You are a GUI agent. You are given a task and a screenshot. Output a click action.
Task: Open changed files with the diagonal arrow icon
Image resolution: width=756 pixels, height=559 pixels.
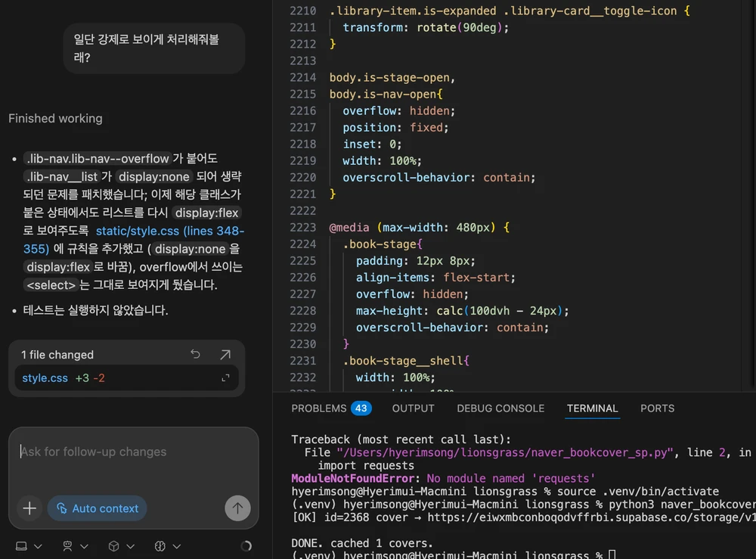pos(225,355)
